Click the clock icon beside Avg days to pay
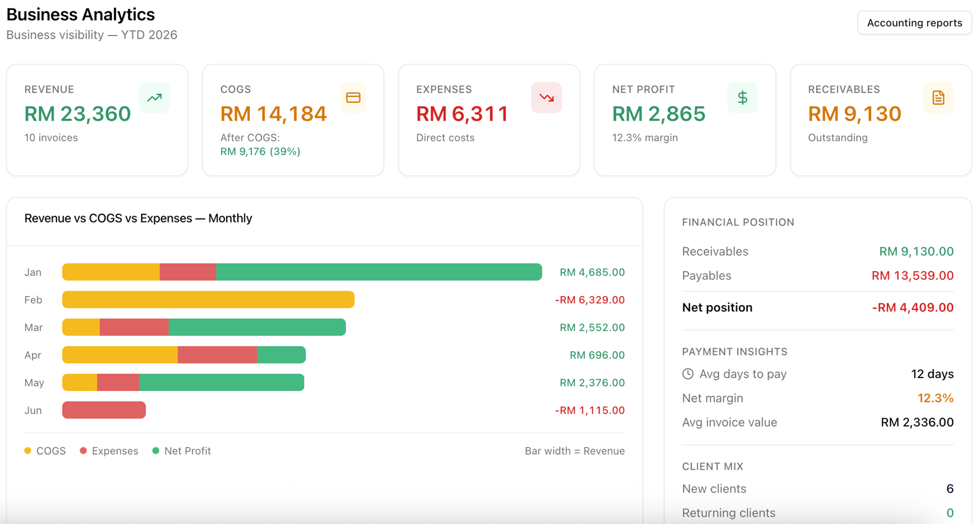Viewport: 980px width, 524px height. pos(688,374)
